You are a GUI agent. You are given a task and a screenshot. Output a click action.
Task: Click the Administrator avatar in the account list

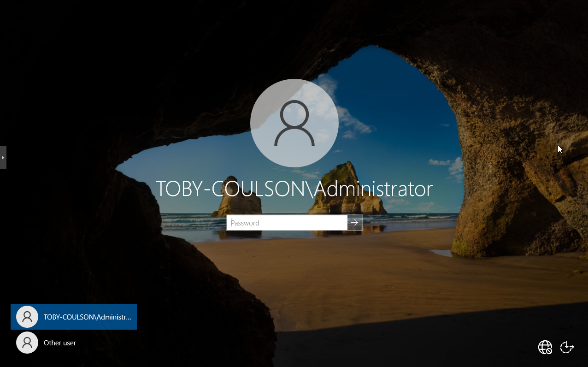click(27, 317)
